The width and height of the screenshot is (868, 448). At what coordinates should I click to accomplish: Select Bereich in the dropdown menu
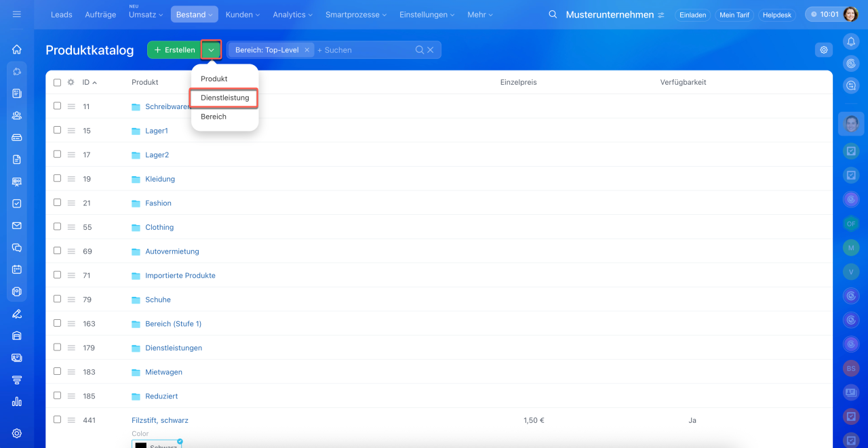coord(214,117)
